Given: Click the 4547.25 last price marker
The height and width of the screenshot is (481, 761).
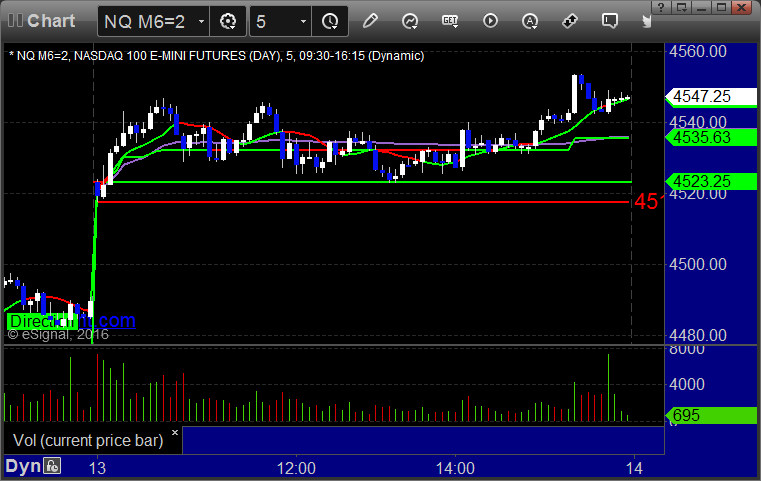Looking at the screenshot, I should point(711,97).
